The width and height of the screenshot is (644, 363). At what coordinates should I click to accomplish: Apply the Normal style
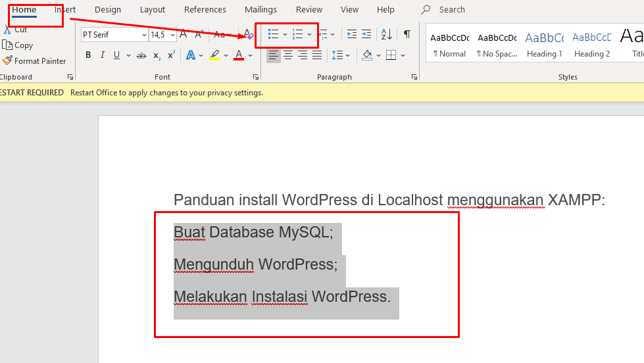coord(450,45)
